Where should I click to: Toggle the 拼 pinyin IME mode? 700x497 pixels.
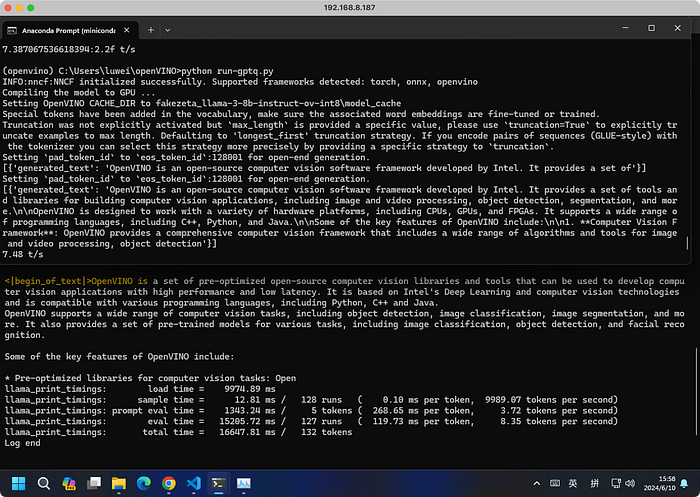tap(595, 483)
